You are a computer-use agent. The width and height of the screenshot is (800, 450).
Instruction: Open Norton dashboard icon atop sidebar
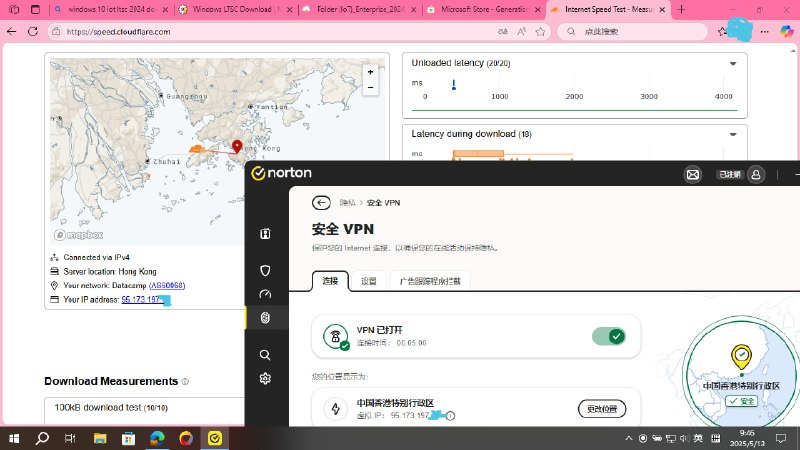[x=265, y=234]
